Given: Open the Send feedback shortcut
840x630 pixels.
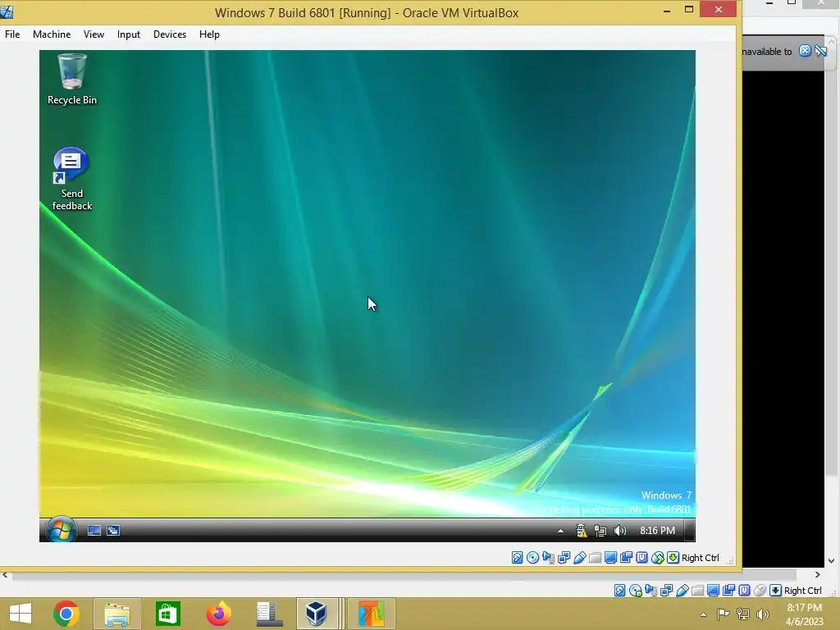Looking at the screenshot, I should (72, 178).
